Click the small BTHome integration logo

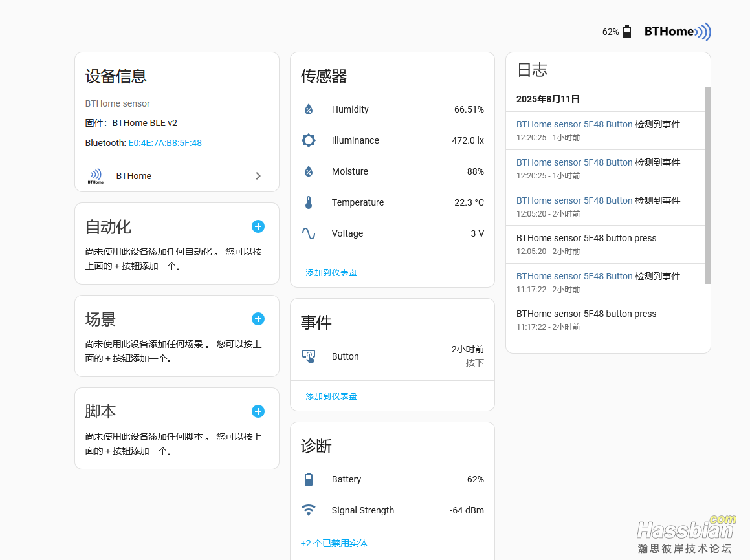96,176
